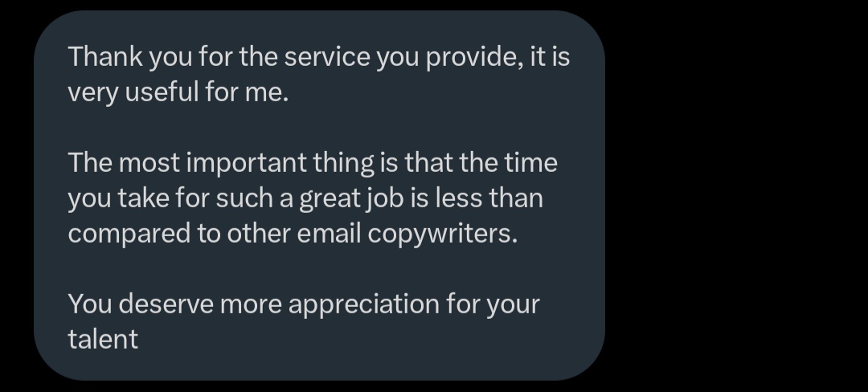Click the word "important" in the second paragraph
Viewport: 868px width, 392px height.
point(247,164)
